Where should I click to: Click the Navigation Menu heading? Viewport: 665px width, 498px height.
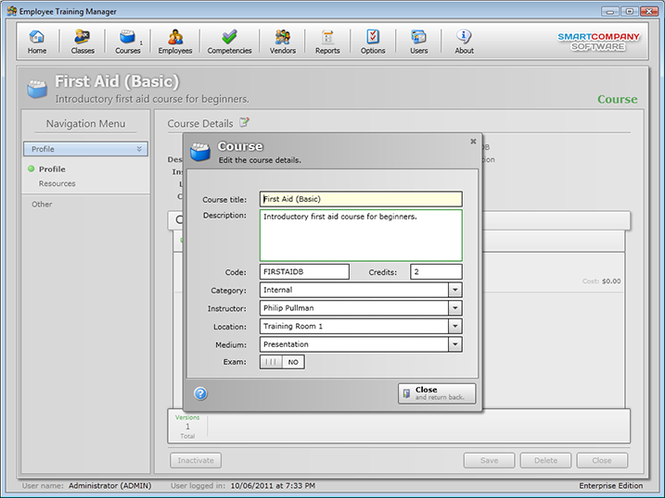pos(86,123)
